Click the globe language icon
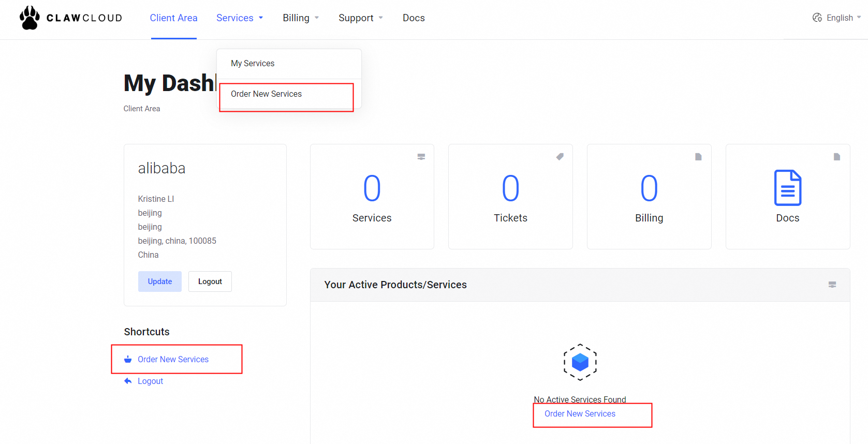 coord(817,18)
